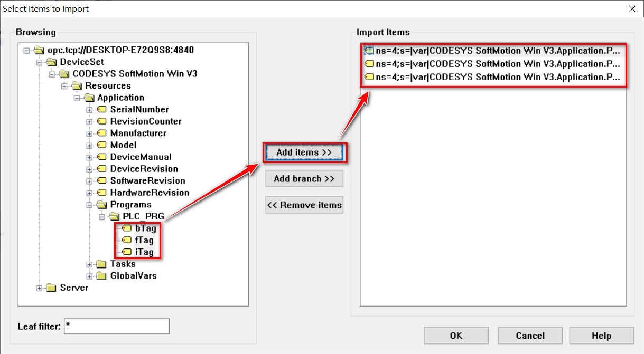
Task: Click the SerialNumber tag icon
Action: pos(102,110)
